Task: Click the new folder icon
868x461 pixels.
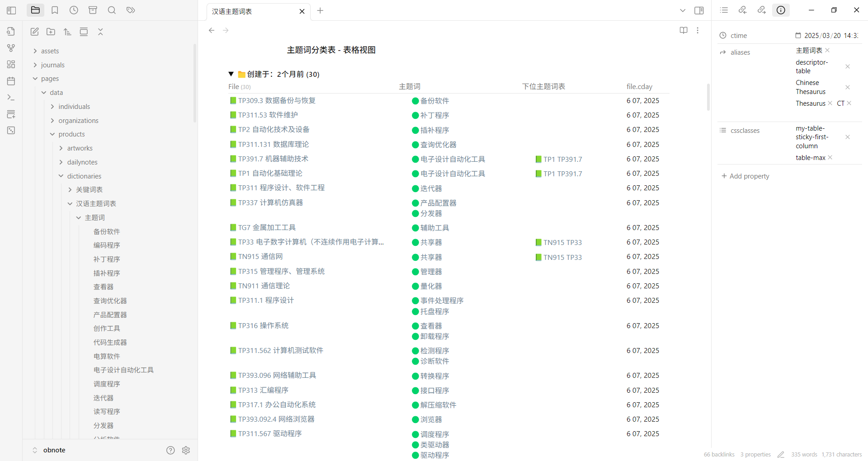Action: point(51,32)
